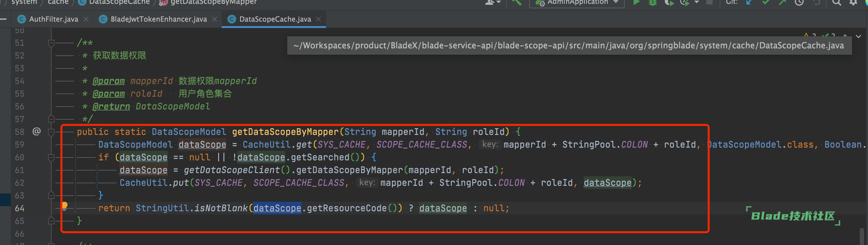868x245 pixels.
Task: Jump to previous highlighted error up arrow
Action: pos(845,35)
